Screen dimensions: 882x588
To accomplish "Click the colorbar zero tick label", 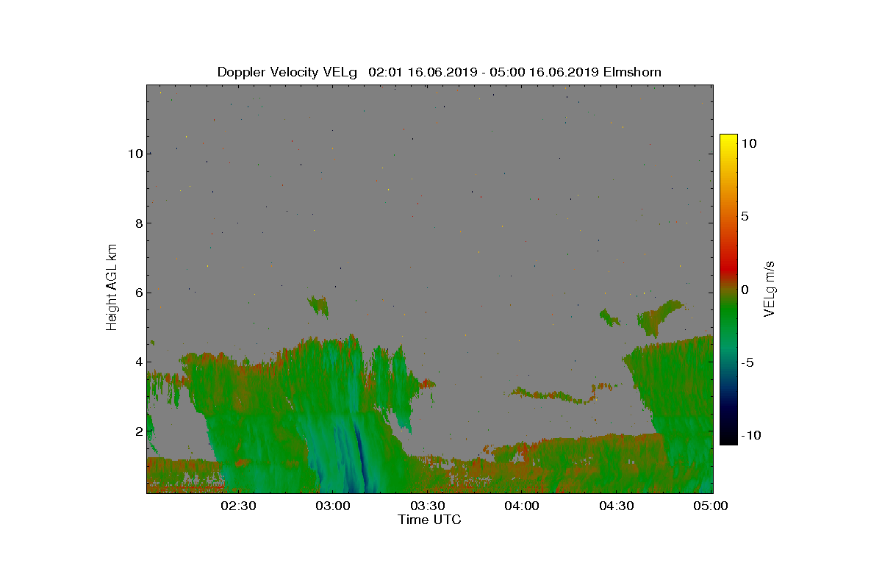I will pyautogui.click(x=744, y=290).
